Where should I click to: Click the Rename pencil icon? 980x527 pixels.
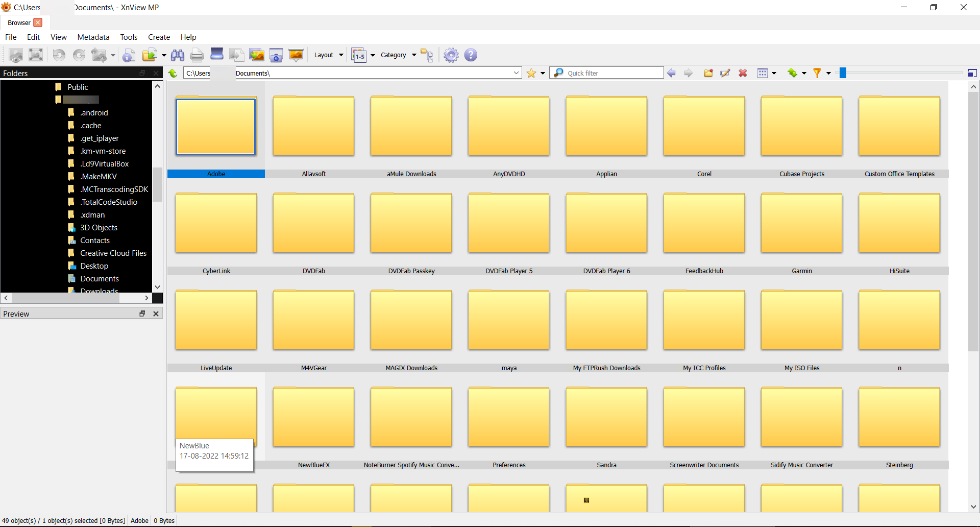(725, 73)
